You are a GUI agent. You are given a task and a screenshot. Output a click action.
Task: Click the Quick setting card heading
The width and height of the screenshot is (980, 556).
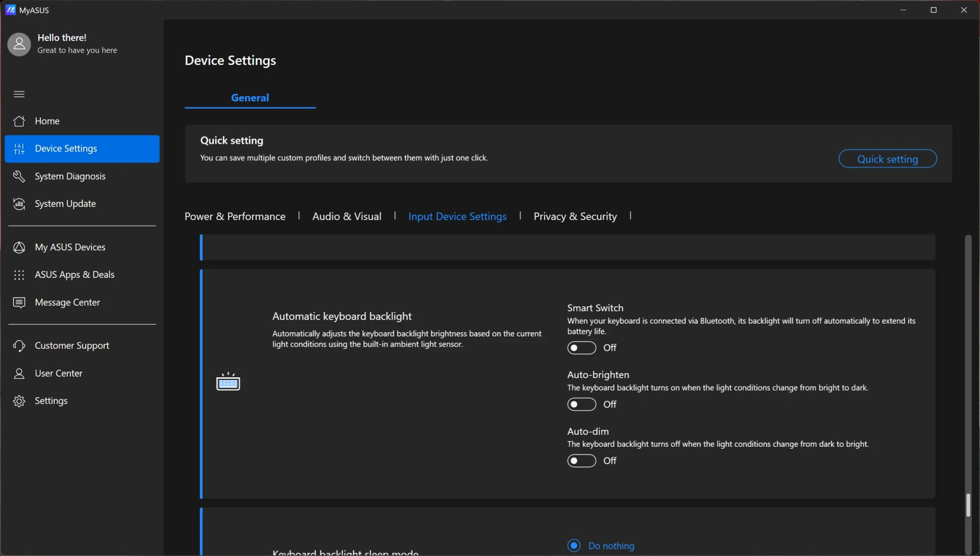(x=232, y=140)
